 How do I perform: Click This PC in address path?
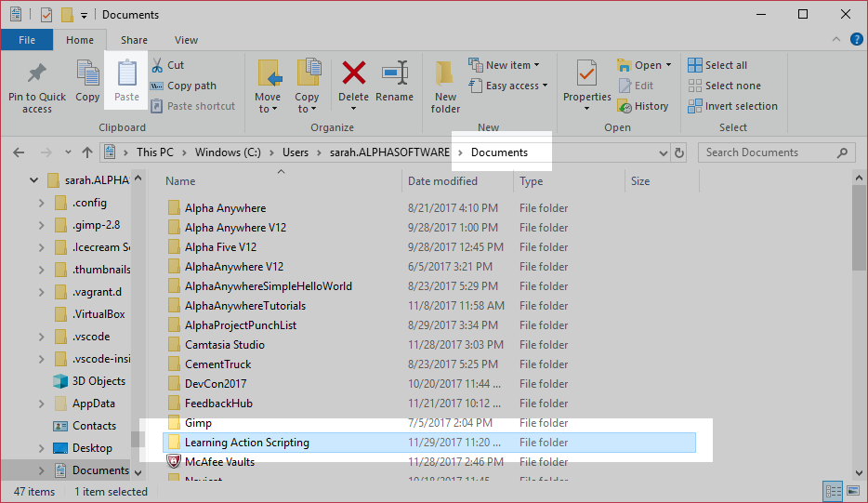(155, 152)
